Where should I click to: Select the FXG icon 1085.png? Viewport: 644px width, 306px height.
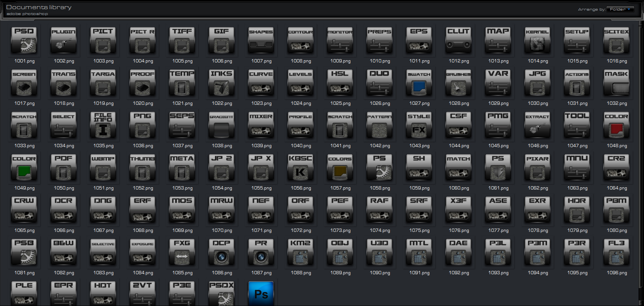182,252
